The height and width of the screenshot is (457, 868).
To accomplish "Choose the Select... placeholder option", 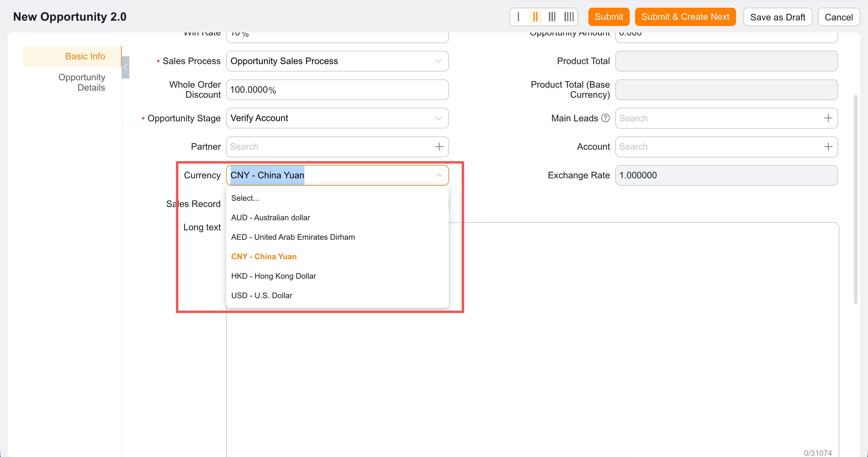I will tap(337, 198).
